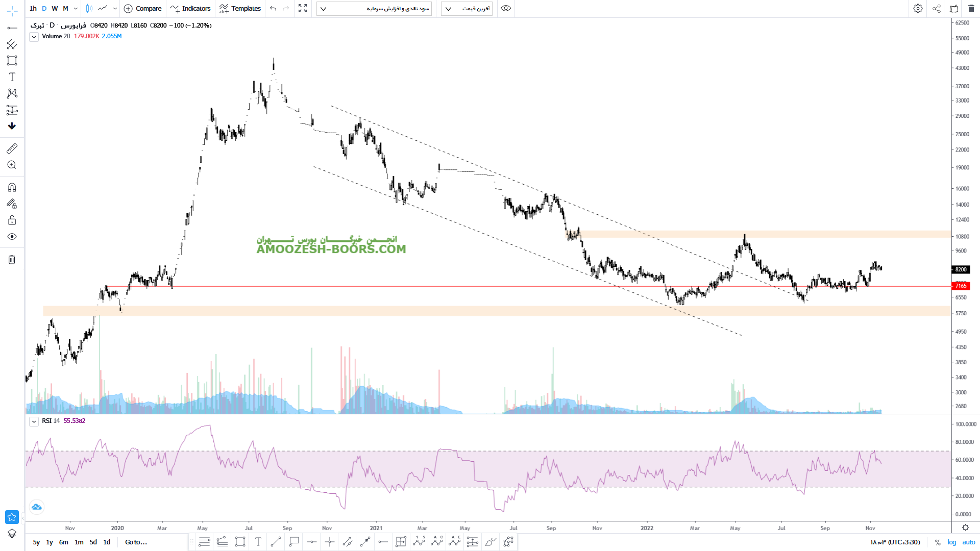
Task: Select the 6m date range
Action: [63, 542]
